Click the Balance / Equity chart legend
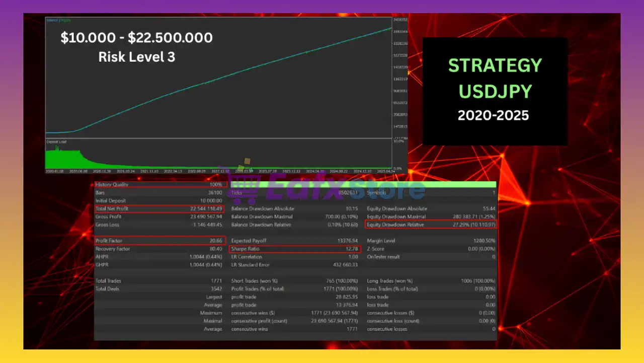The height and width of the screenshot is (363, 644). (58, 20)
